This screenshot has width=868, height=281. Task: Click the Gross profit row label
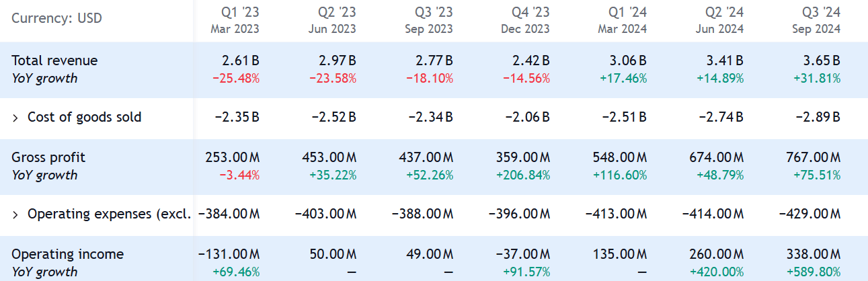coord(49,157)
